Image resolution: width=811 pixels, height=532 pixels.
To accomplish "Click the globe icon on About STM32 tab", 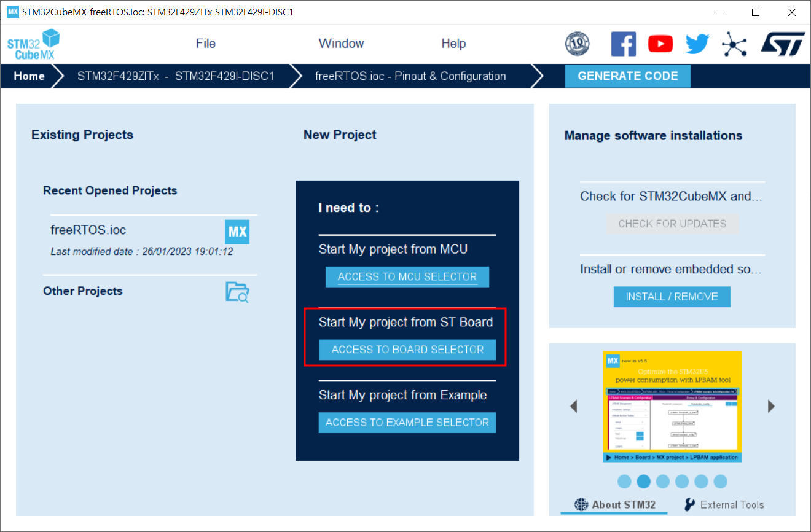I will tap(581, 504).
